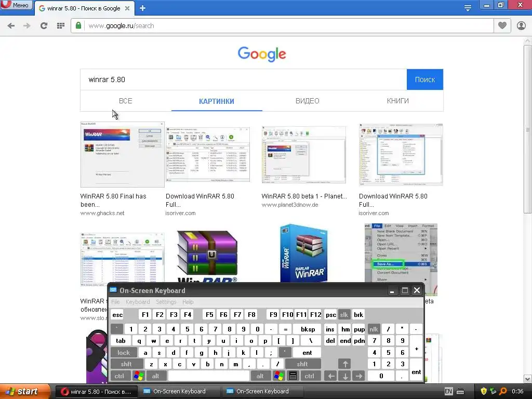Click the tab key on On-Screen Keyboard
Image resolution: width=532 pixels, height=399 pixels.
(x=121, y=341)
